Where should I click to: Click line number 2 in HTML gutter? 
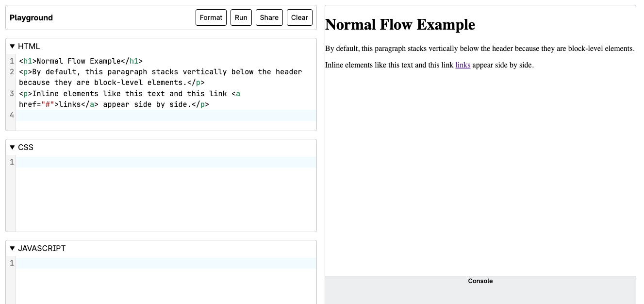pos(12,72)
